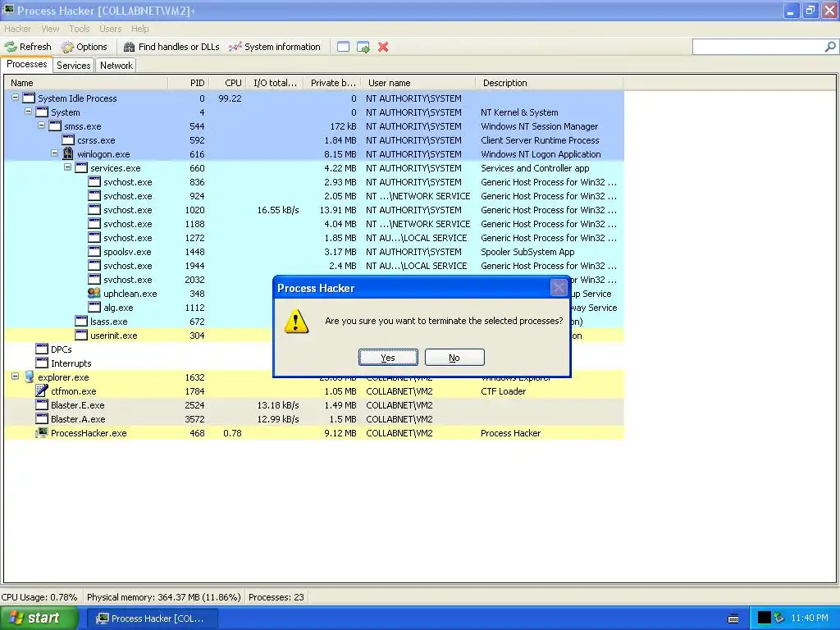Viewport: 840px width, 630px height.
Task: Click the Blaster.A.exe process icon
Action: tap(42, 418)
